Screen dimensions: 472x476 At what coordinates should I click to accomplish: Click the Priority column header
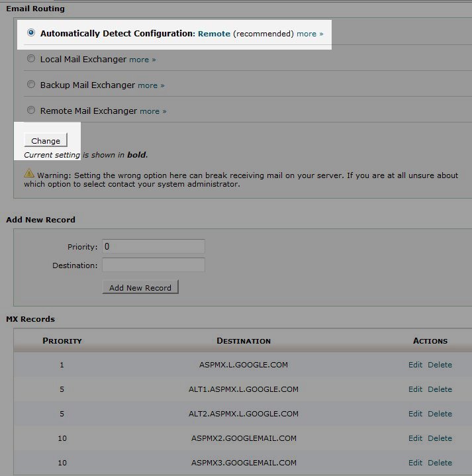click(62, 341)
